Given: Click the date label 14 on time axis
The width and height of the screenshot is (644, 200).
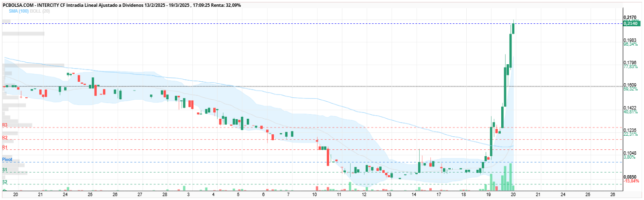Looking at the screenshot, I should [x=414, y=194].
